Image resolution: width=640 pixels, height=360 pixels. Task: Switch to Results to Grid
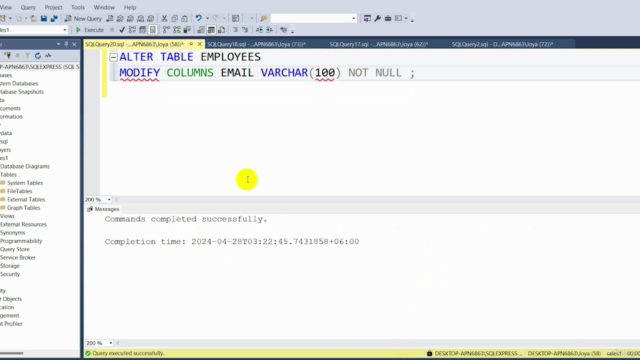(x=211, y=30)
